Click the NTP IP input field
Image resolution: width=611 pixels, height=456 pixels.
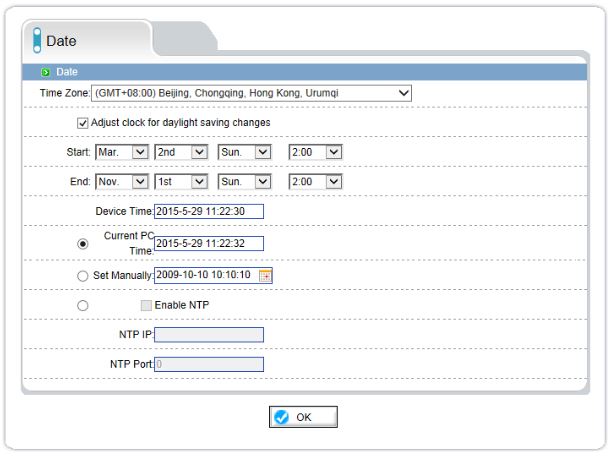coord(209,335)
